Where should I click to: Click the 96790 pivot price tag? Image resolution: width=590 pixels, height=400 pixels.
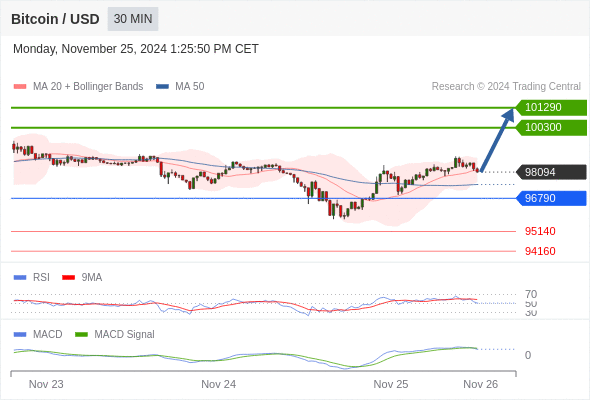[551, 198]
